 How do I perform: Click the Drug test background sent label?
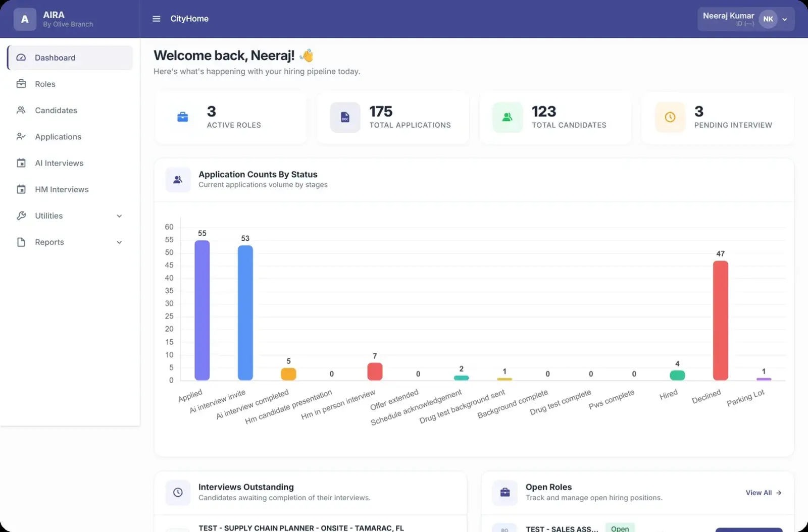(462, 406)
